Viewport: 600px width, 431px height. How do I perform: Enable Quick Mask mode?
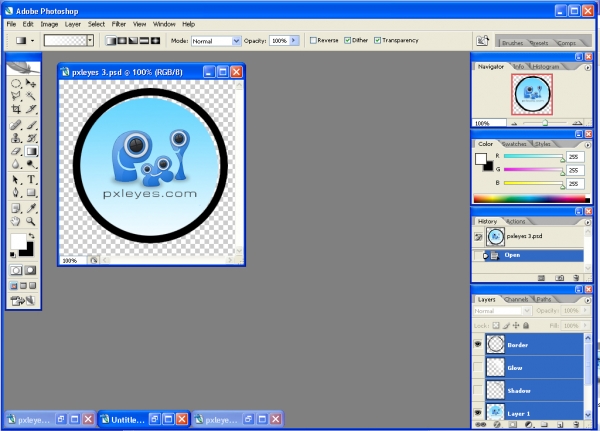coord(31,270)
